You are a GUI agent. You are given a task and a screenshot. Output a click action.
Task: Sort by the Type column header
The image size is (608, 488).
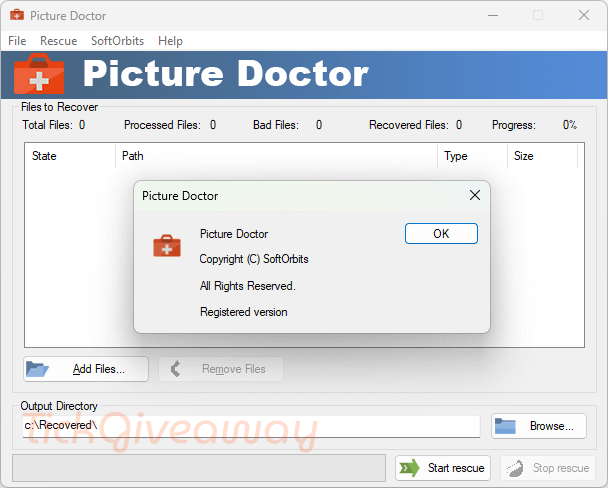tap(472, 156)
